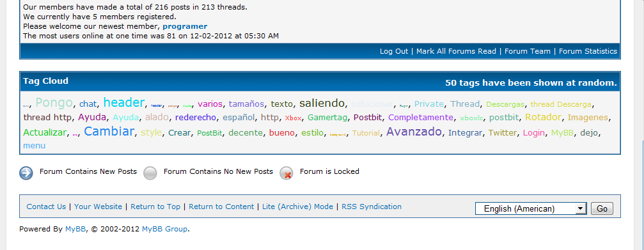644x250 pixels.
Task: Open the Log Out link
Action: (x=394, y=51)
